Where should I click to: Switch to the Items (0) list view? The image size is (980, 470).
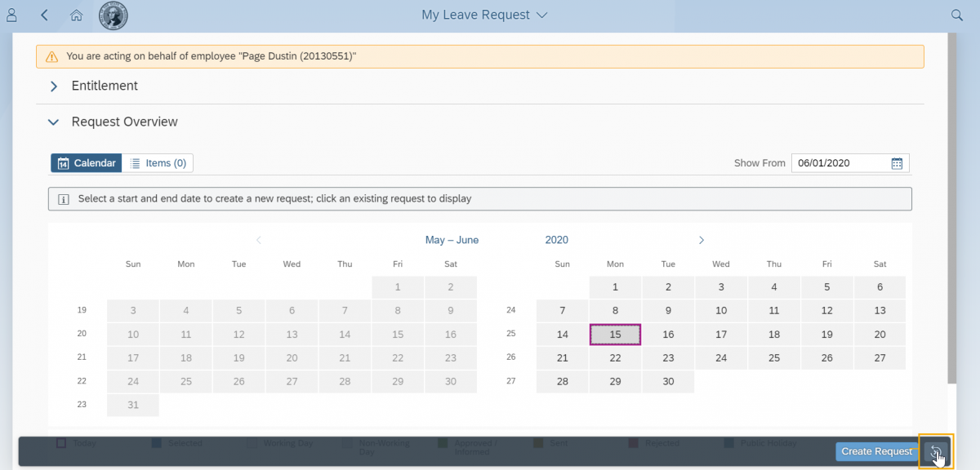tap(158, 163)
